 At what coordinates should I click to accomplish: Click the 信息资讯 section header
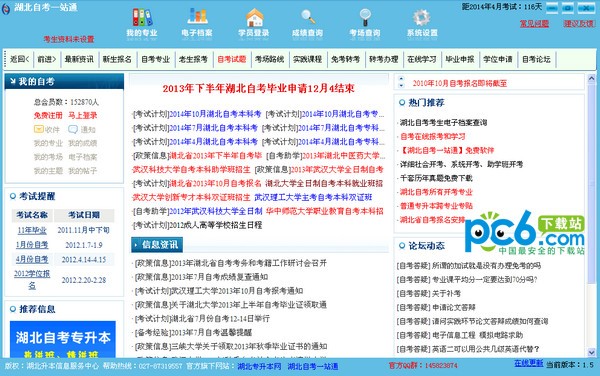coord(157,245)
